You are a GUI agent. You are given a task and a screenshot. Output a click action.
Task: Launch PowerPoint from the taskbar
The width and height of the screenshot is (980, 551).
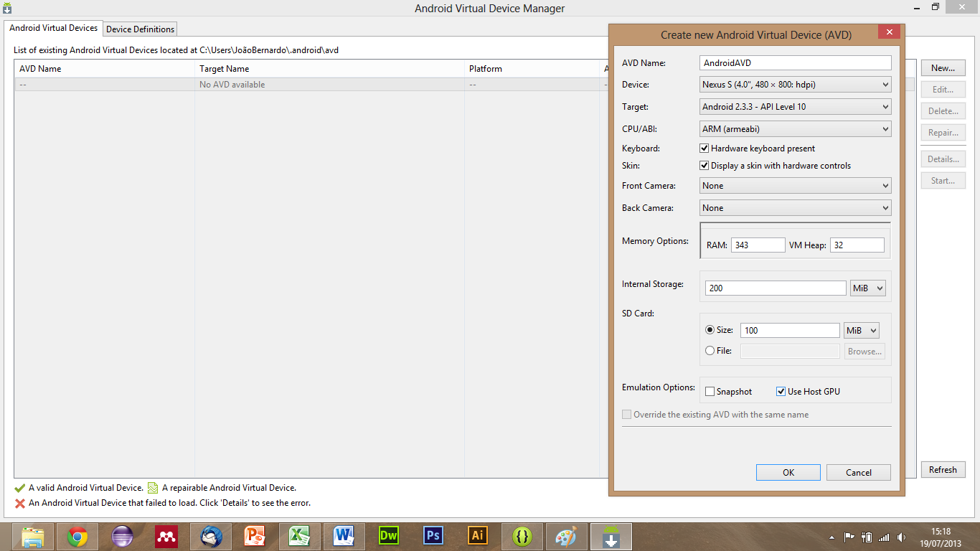coord(255,536)
